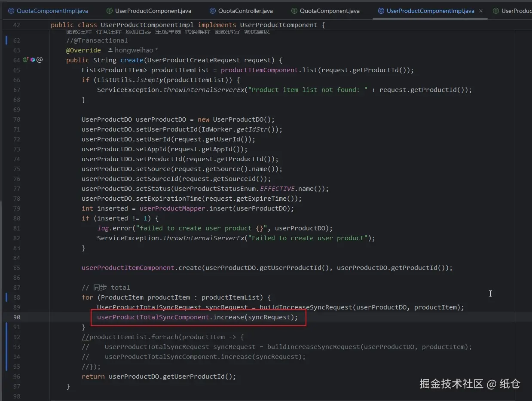Click the class icon on QuotaController.java tab
This screenshot has width=532, height=401.
point(213,11)
